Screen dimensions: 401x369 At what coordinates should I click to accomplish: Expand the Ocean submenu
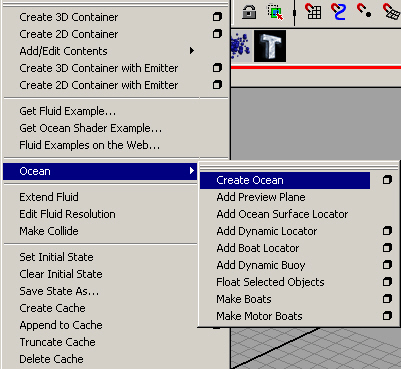pyautogui.click(x=100, y=171)
